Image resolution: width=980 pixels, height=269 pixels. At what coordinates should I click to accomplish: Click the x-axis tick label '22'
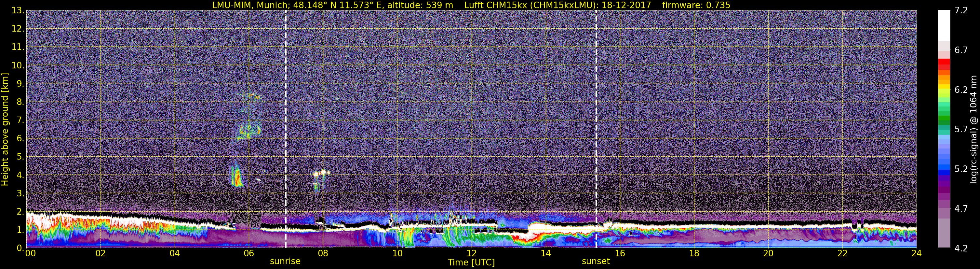(842, 254)
